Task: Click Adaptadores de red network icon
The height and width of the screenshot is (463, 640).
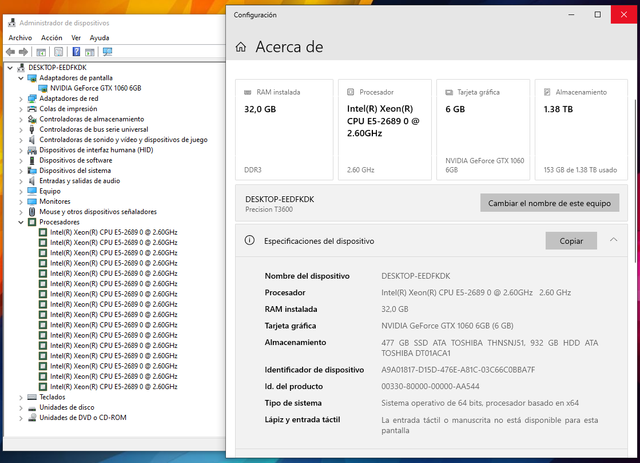Action: click(32, 98)
